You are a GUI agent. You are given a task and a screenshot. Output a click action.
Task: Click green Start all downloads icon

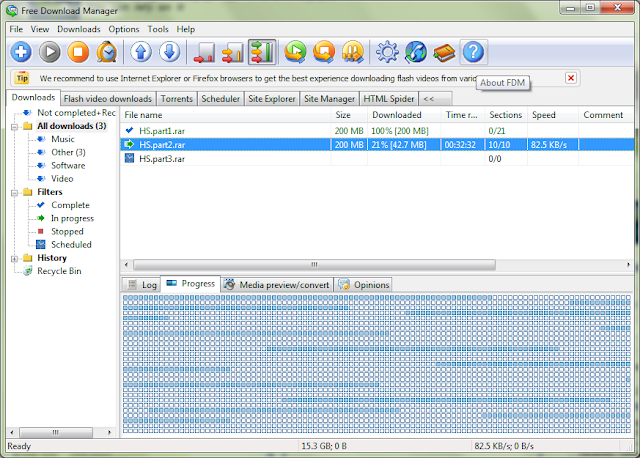[296, 52]
